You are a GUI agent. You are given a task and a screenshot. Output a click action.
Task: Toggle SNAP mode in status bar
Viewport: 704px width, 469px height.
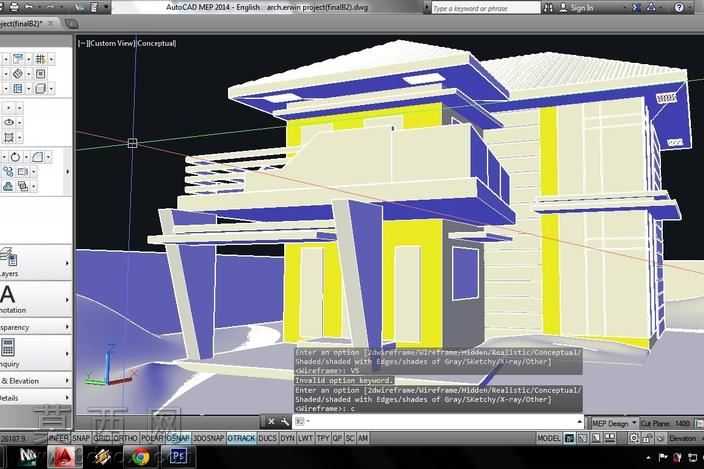[x=81, y=438]
